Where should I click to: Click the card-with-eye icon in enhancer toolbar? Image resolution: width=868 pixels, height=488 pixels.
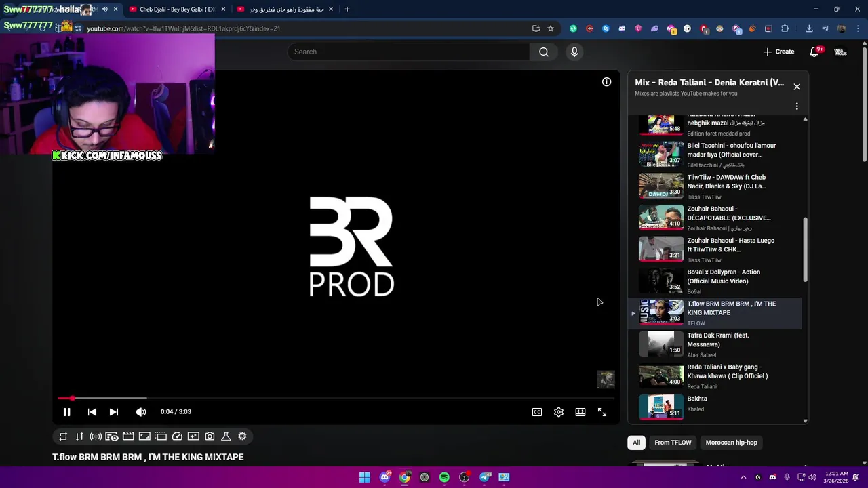coord(112,436)
